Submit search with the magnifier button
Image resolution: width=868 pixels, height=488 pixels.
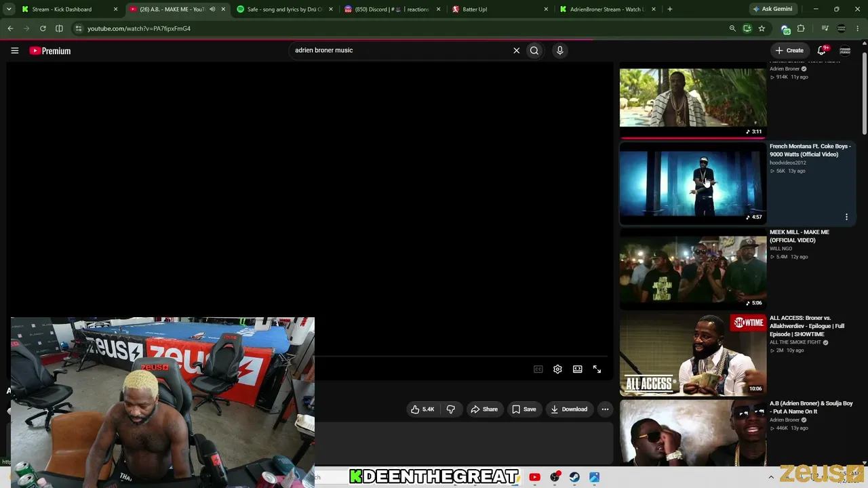click(x=534, y=50)
